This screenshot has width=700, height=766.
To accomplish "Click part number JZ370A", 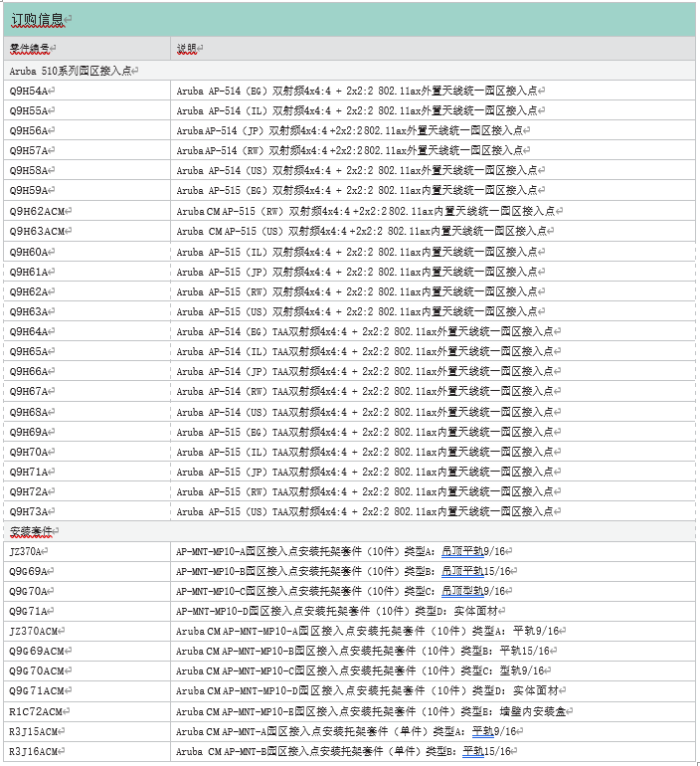I will [x=26, y=551].
